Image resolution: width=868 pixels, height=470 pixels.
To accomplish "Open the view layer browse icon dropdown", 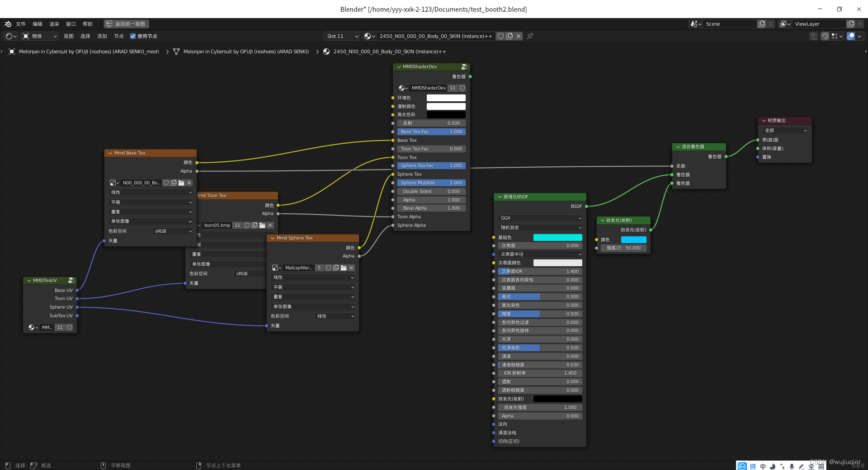I will (785, 24).
